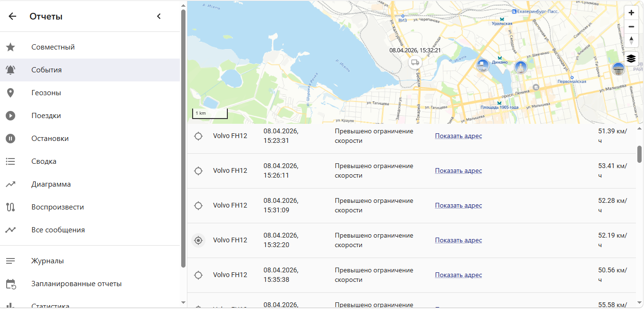
Task: Open the Остановки report
Action: (90, 139)
